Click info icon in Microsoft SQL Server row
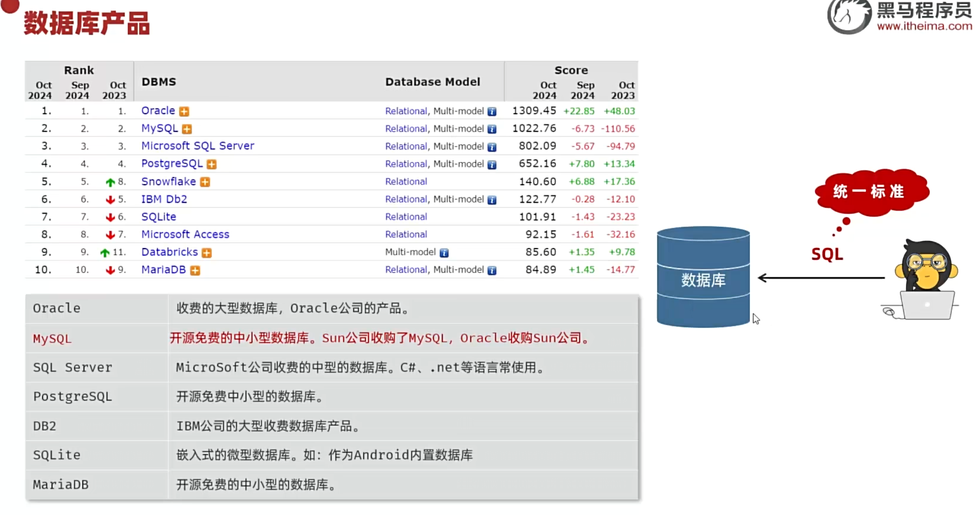This screenshot has width=980, height=515. (492, 147)
